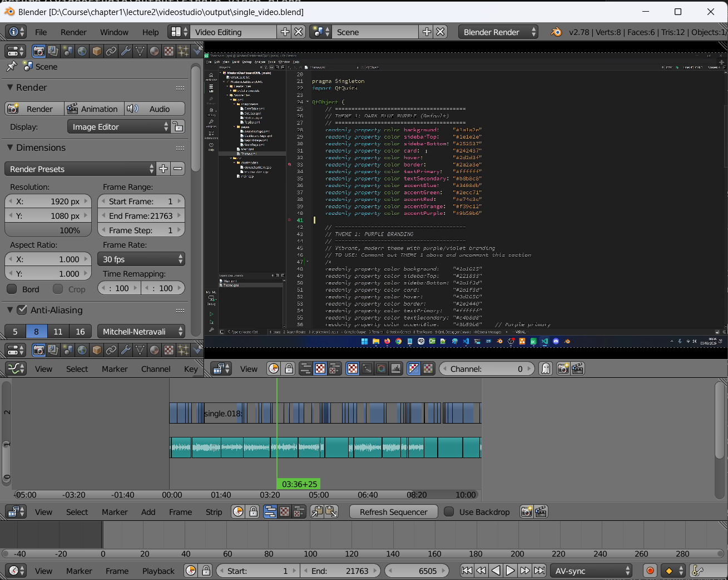Open the Render menu in the top header
The height and width of the screenshot is (580, 728).
click(x=73, y=32)
